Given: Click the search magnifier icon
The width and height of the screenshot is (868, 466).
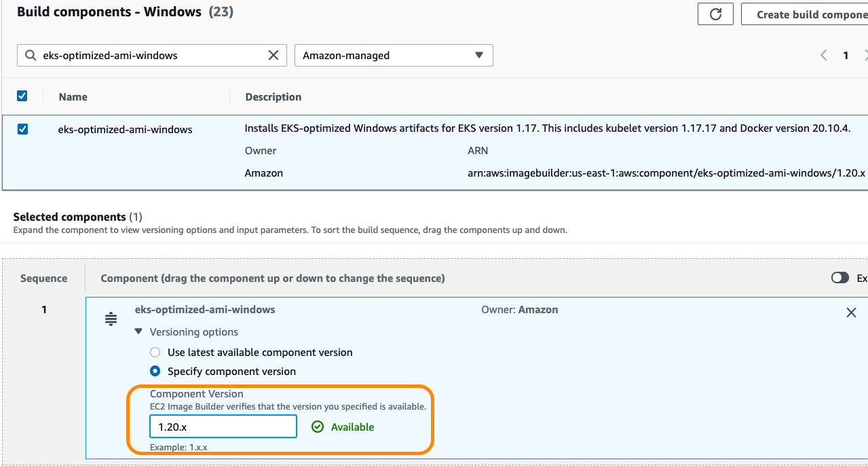Looking at the screenshot, I should point(31,55).
